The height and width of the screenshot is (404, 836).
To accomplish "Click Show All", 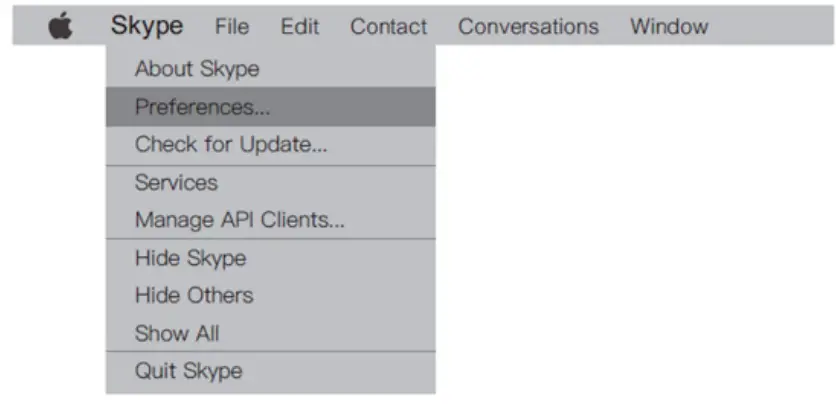I will [x=177, y=333].
